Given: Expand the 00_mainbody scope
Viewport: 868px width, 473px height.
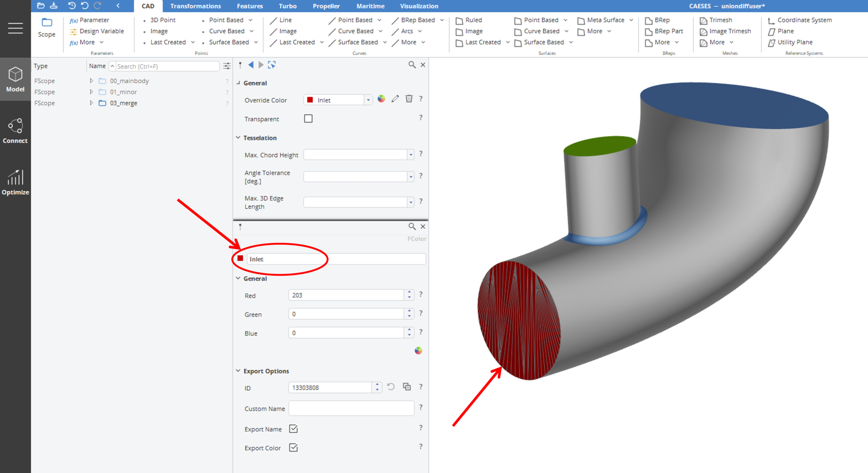Looking at the screenshot, I should point(91,81).
